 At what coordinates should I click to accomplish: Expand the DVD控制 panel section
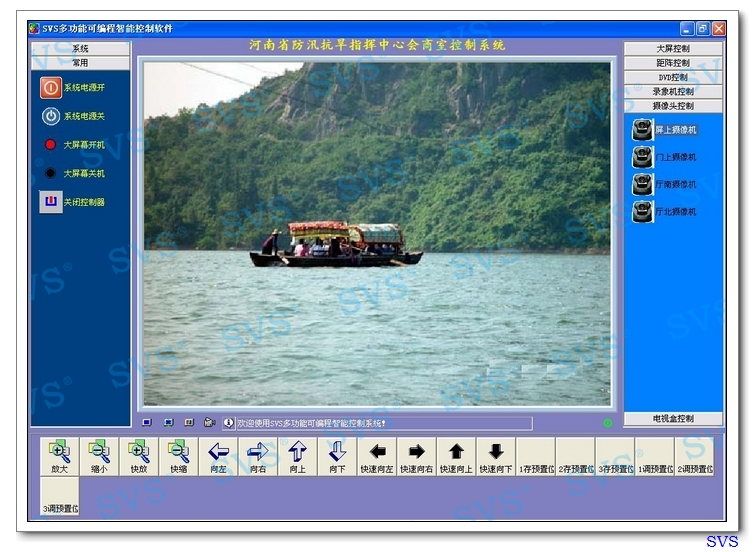click(x=672, y=77)
